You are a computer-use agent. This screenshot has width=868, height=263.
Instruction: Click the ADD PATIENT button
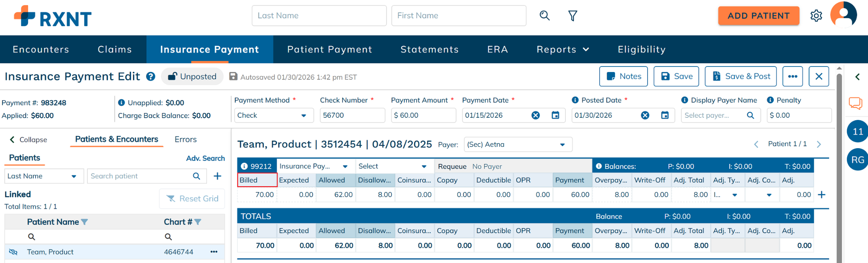pos(758,16)
